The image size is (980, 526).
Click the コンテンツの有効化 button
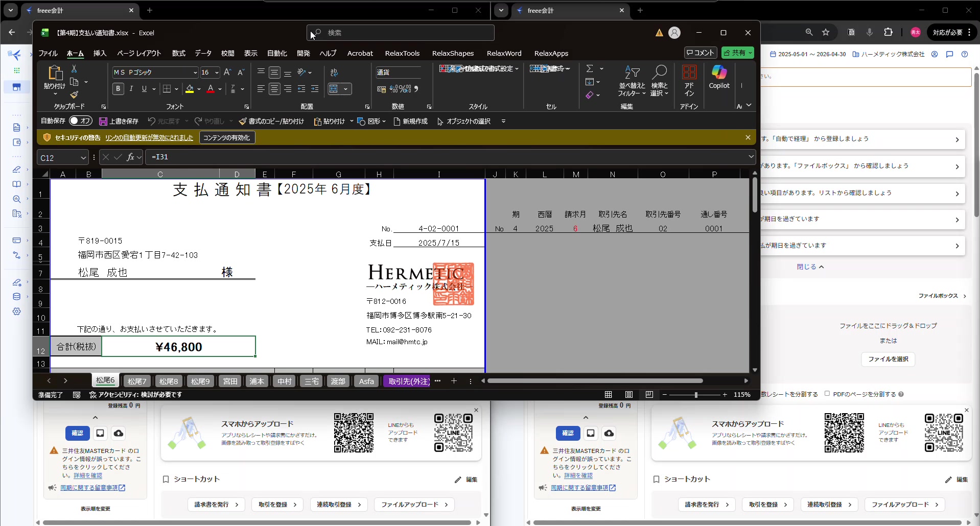tap(226, 138)
